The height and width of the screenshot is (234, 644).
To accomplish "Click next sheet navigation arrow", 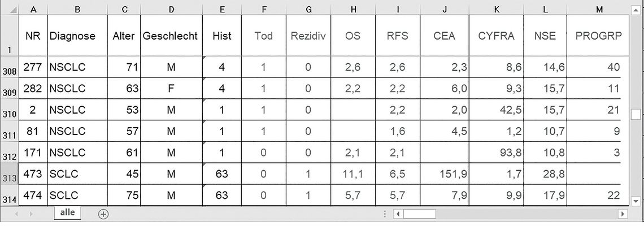I will 31,214.
